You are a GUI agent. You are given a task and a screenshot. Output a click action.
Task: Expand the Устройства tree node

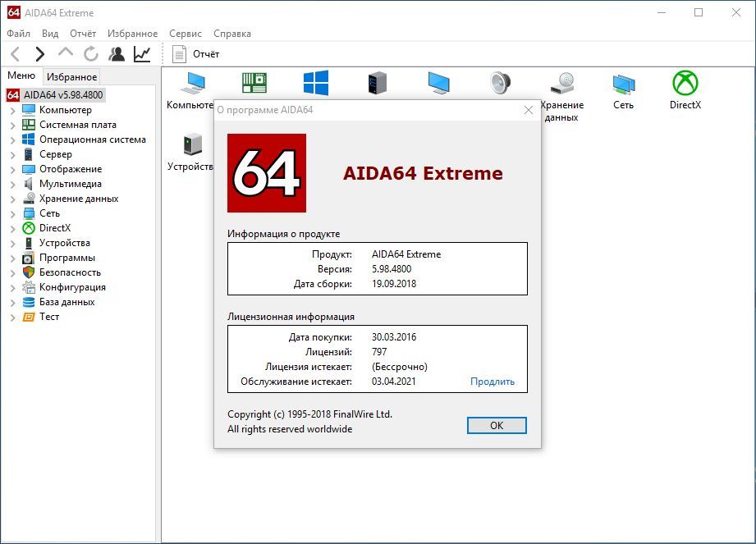pyautogui.click(x=13, y=244)
